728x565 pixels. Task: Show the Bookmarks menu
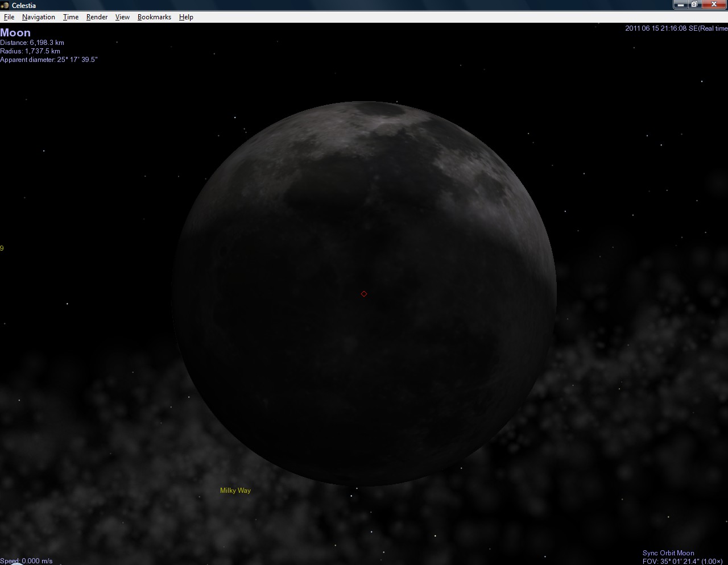154,17
